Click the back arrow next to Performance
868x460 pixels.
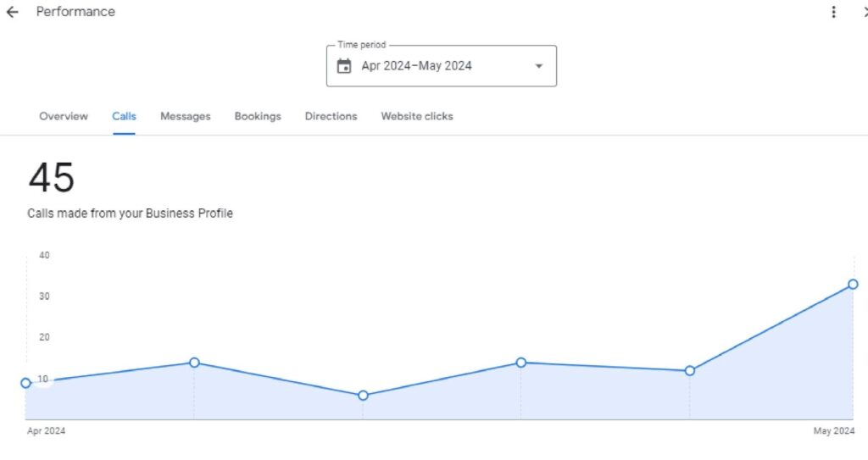[x=12, y=12]
